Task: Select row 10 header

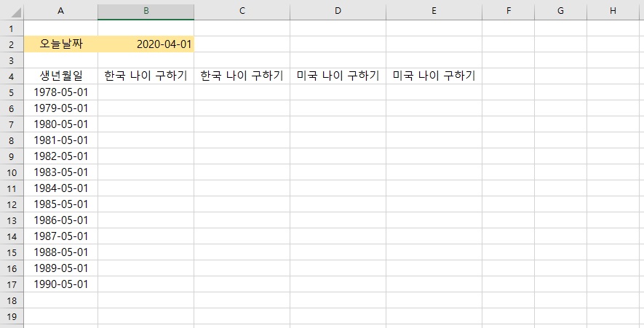Action: (x=12, y=172)
